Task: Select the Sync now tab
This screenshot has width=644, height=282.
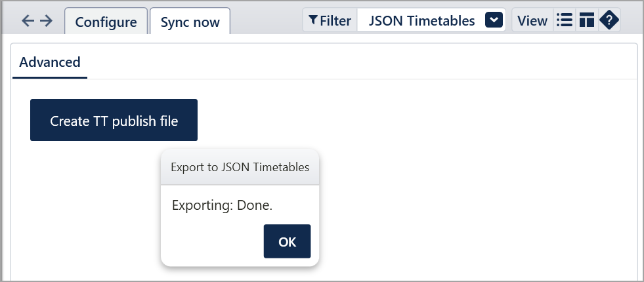Action: 190,22
